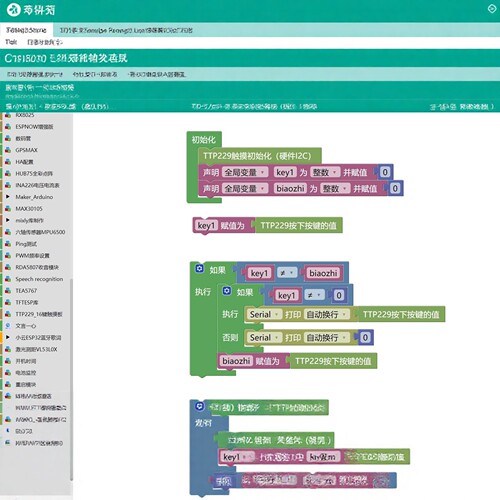Select the 初始化 block header
This screenshot has width=500, height=500.
click(x=204, y=140)
